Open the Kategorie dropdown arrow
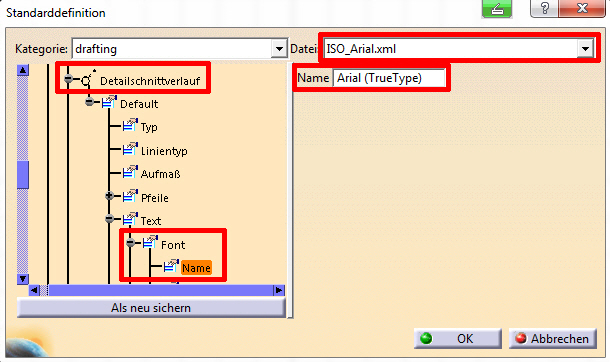 click(x=279, y=49)
